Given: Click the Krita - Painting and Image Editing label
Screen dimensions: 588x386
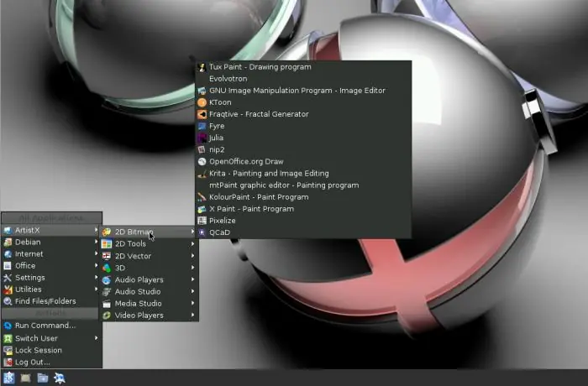Looking at the screenshot, I should [269, 174].
